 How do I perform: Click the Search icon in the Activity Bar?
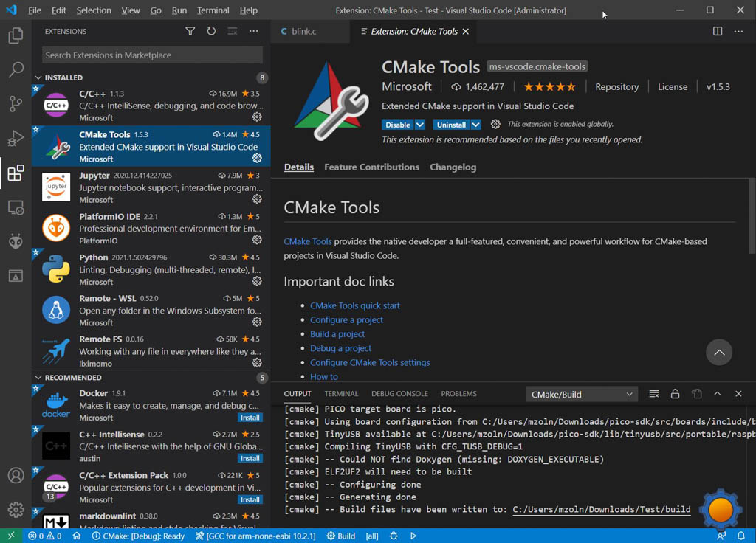point(16,69)
